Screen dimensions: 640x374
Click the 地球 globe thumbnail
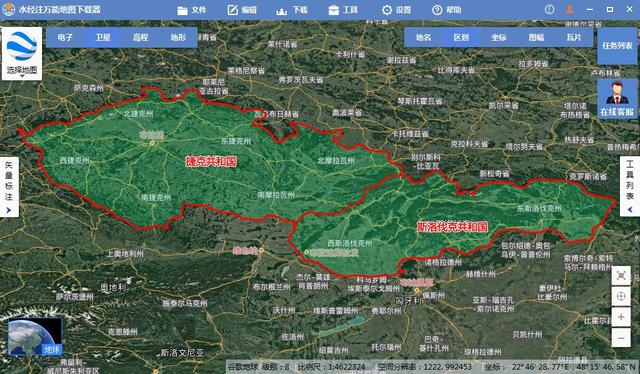(35, 337)
